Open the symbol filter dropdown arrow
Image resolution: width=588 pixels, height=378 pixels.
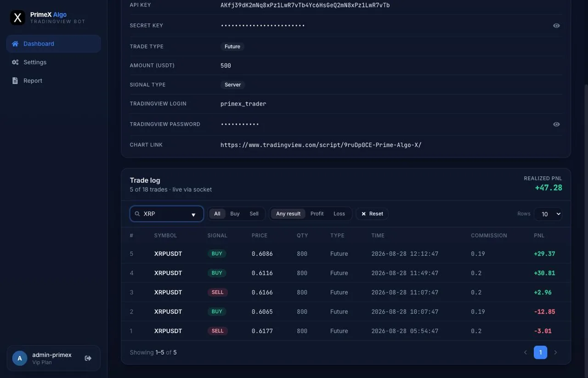click(193, 214)
